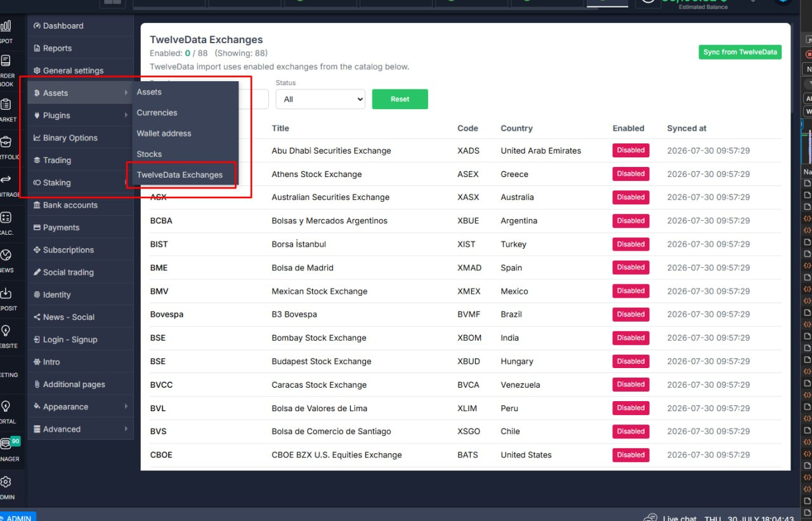Click the Synced at column header

pos(686,128)
